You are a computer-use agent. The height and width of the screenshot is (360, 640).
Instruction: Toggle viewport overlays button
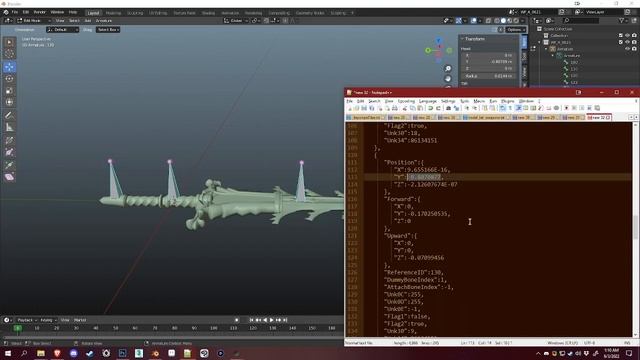click(x=473, y=20)
